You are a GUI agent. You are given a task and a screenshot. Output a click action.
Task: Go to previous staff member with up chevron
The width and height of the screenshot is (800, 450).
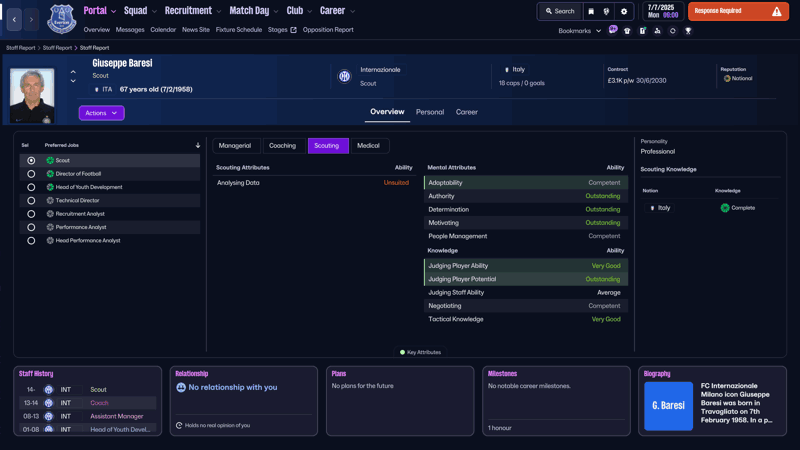(x=73, y=72)
